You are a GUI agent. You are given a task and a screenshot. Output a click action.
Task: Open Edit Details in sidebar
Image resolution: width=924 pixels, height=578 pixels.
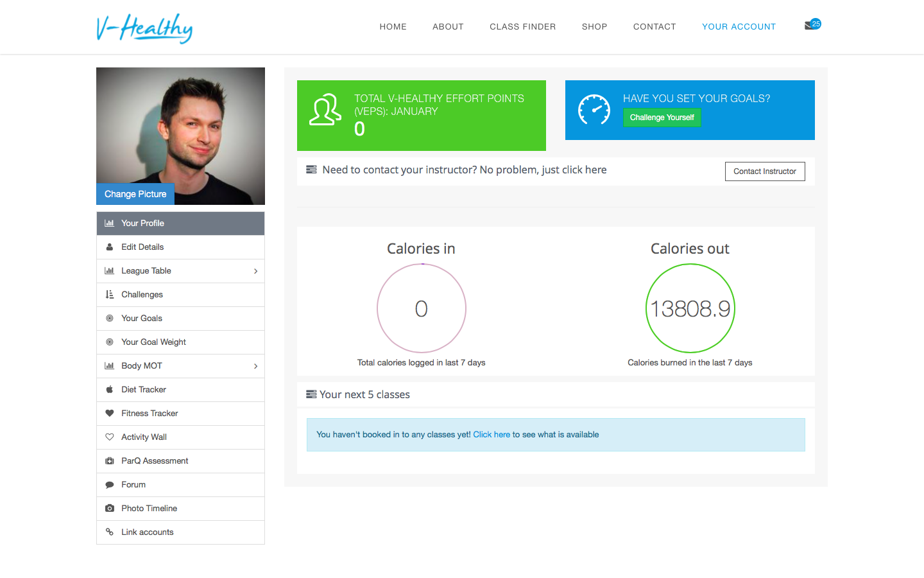pos(180,247)
